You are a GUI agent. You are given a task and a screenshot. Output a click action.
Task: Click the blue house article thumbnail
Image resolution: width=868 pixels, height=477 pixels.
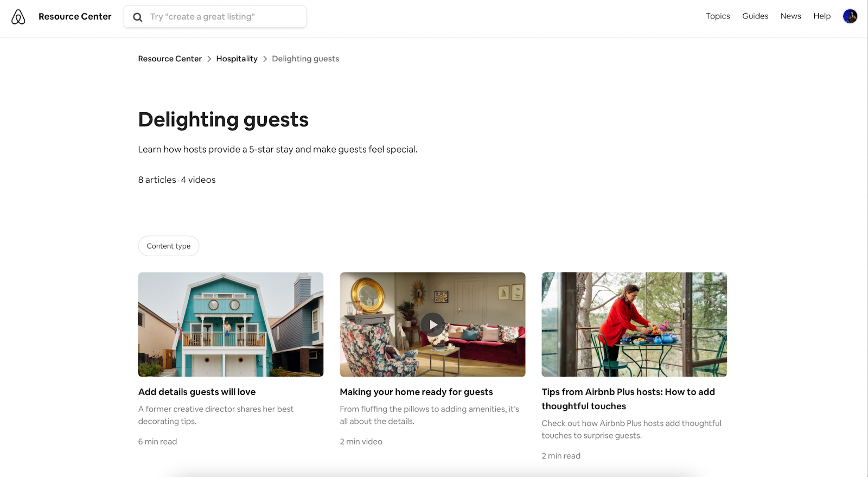[231, 325]
